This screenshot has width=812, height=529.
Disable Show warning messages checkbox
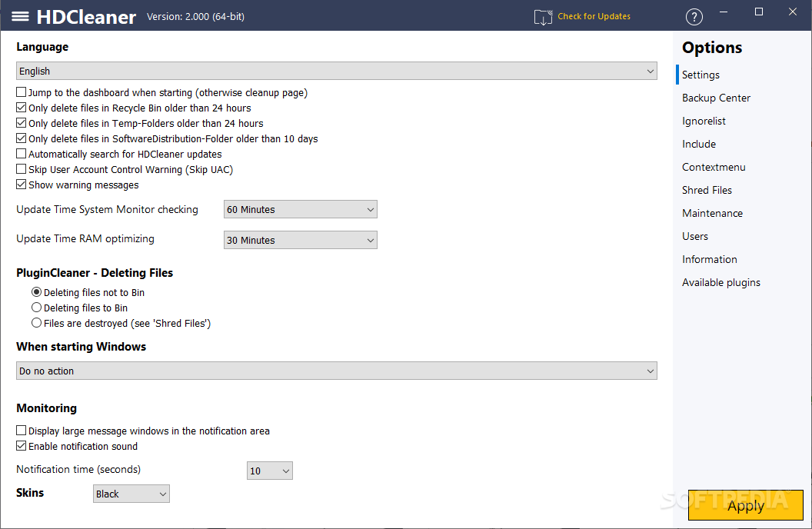22,185
